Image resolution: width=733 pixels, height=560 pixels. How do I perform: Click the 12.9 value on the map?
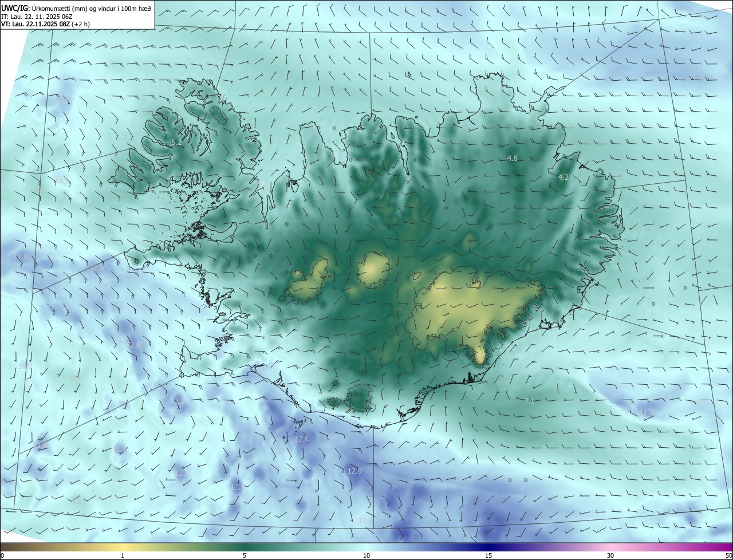click(354, 471)
